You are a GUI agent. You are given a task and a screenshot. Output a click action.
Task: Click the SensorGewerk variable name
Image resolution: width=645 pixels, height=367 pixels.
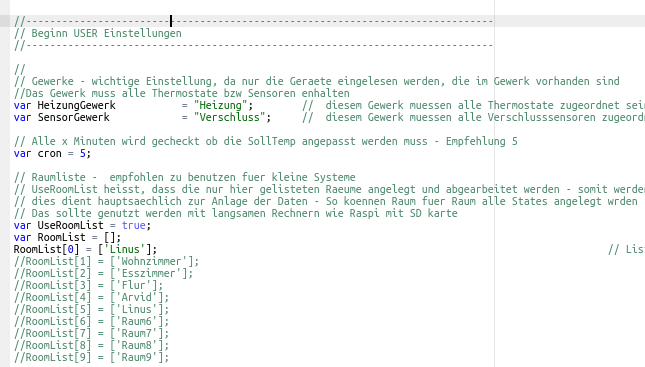[74, 117]
